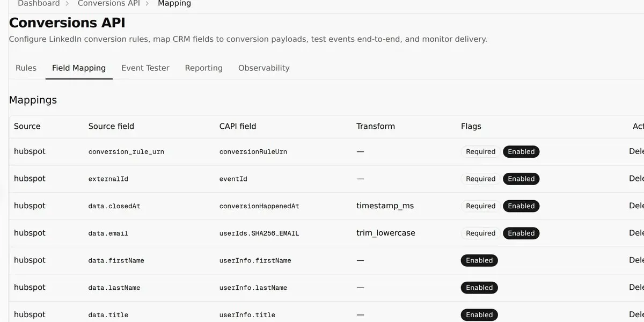The height and width of the screenshot is (322, 644).
Task: Click the userIds.SHA256_EMAIL CAPI field cell
Action: pos(259,233)
